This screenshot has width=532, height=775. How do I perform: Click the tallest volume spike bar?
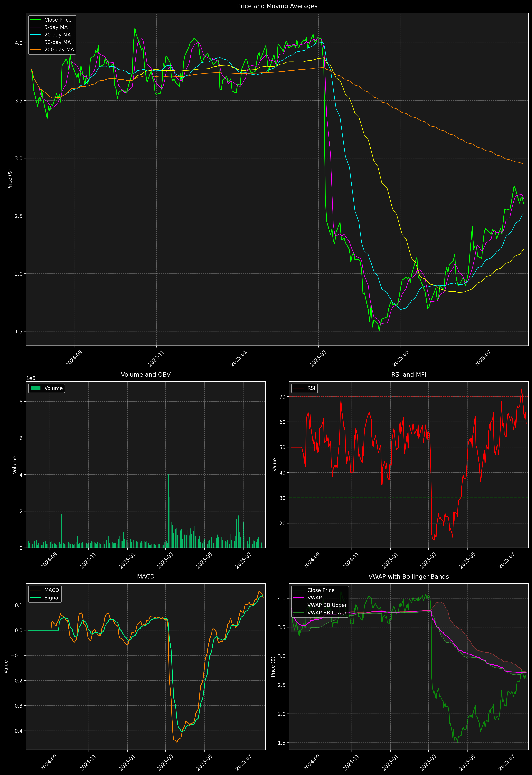pos(241,469)
